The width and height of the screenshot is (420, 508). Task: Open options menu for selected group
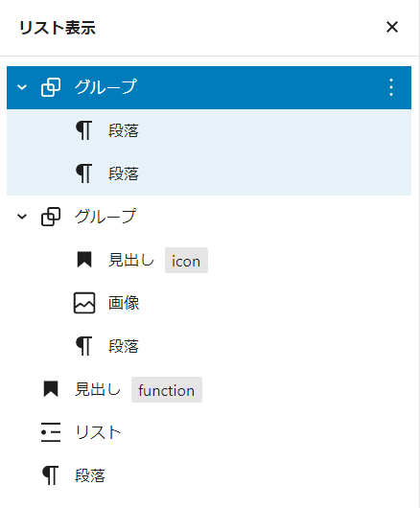point(391,87)
